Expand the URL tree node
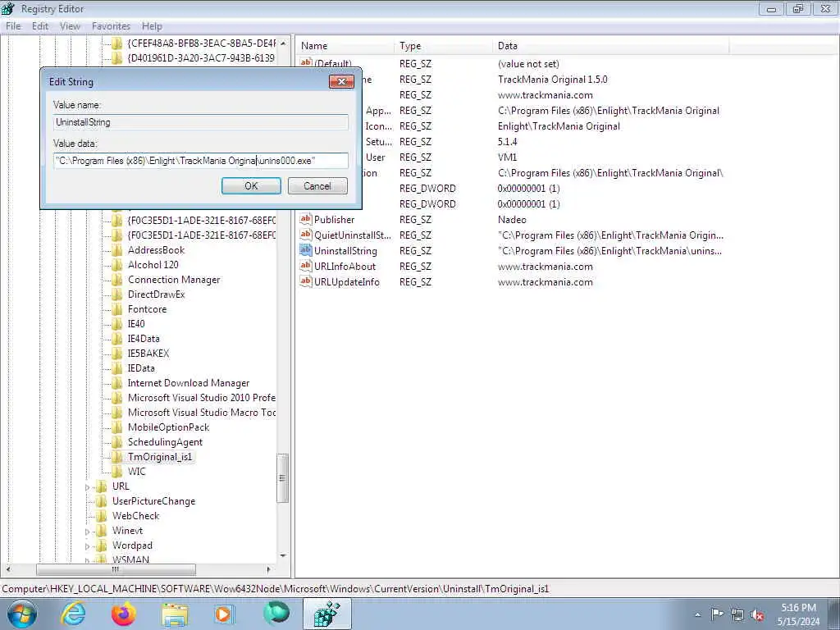This screenshot has width=840, height=630. pyautogui.click(x=87, y=487)
